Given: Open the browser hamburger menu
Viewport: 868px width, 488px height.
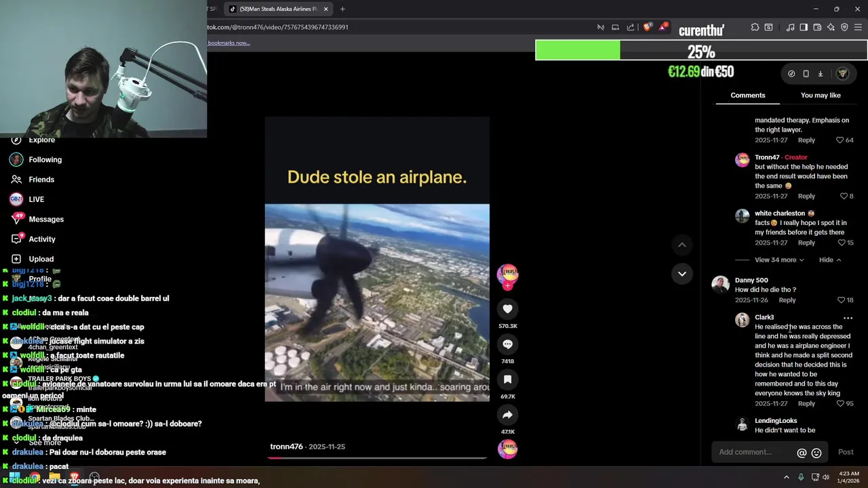Looking at the screenshot, I should click(x=858, y=27).
